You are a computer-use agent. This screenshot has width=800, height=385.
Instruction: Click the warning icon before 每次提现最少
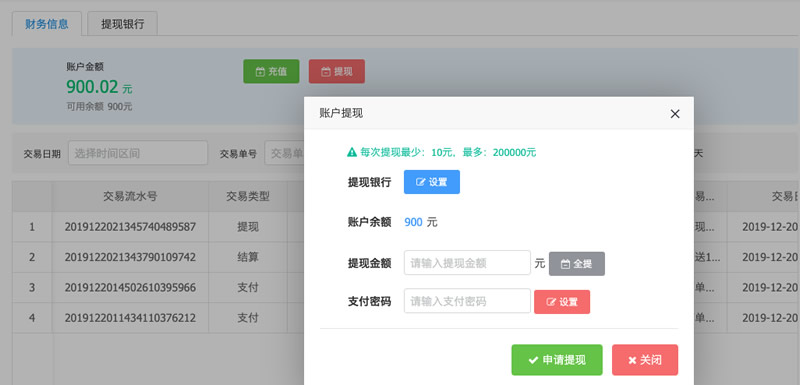click(352, 152)
